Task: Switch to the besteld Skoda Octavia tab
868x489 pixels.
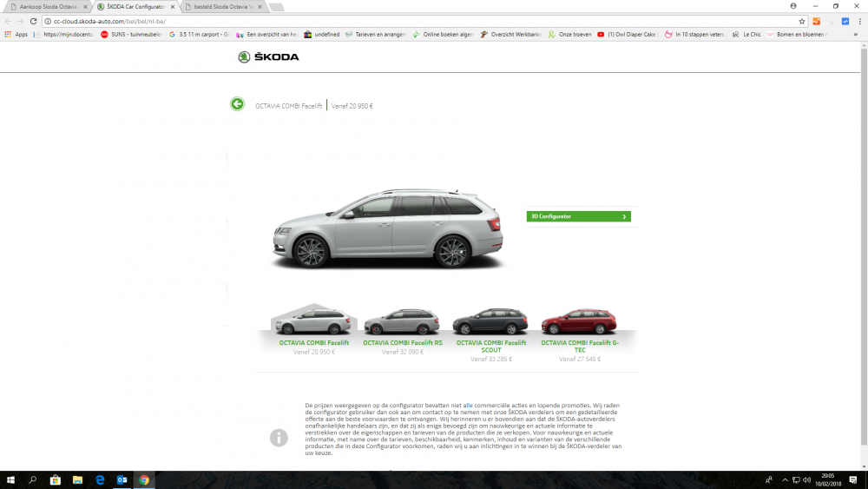Action: coord(224,7)
